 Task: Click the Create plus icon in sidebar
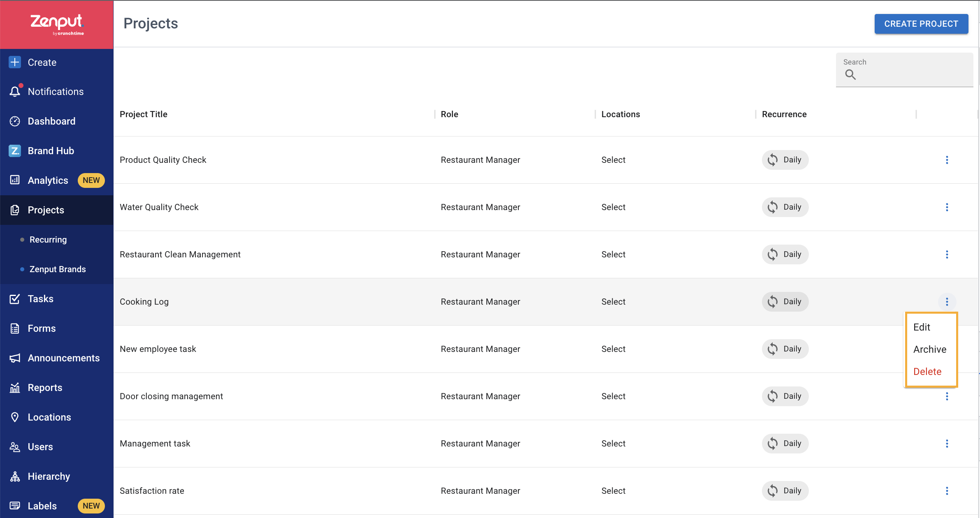pos(15,62)
